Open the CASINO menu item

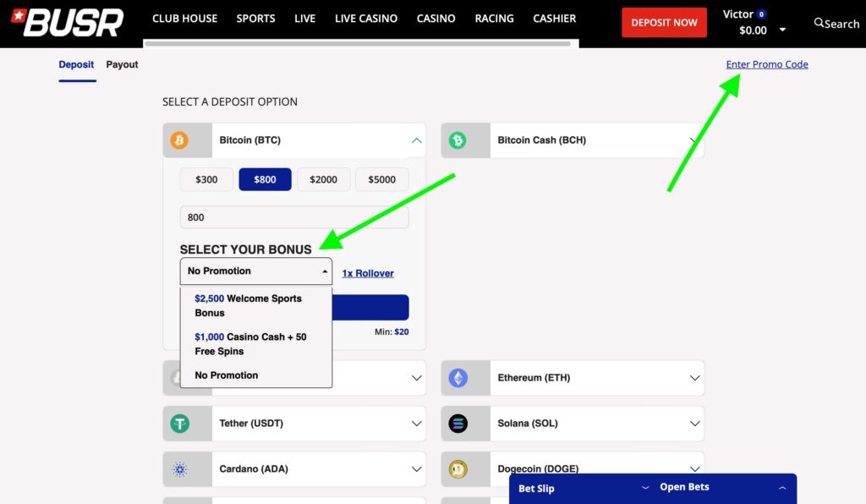click(x=436, y=19)
